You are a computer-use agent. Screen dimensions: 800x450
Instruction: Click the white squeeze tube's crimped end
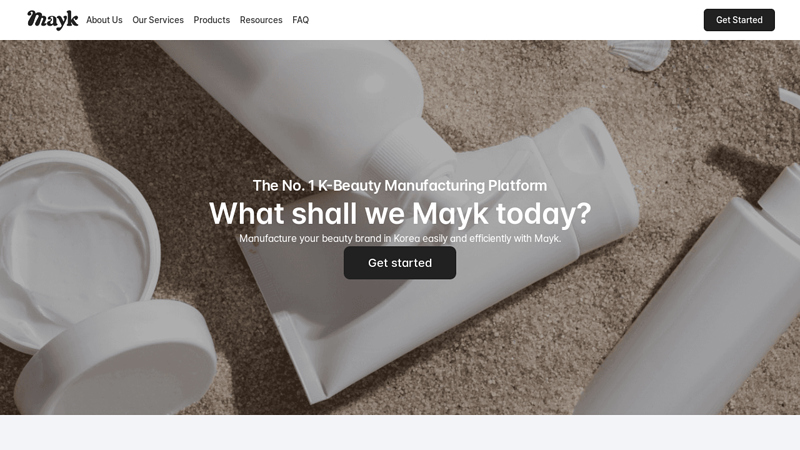coord(301,357)
